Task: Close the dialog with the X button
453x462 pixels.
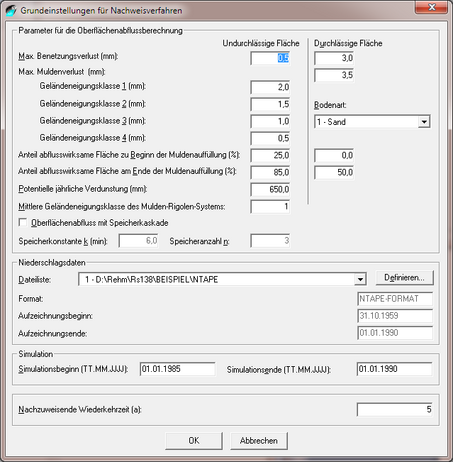Action: [x=431, y=7]
